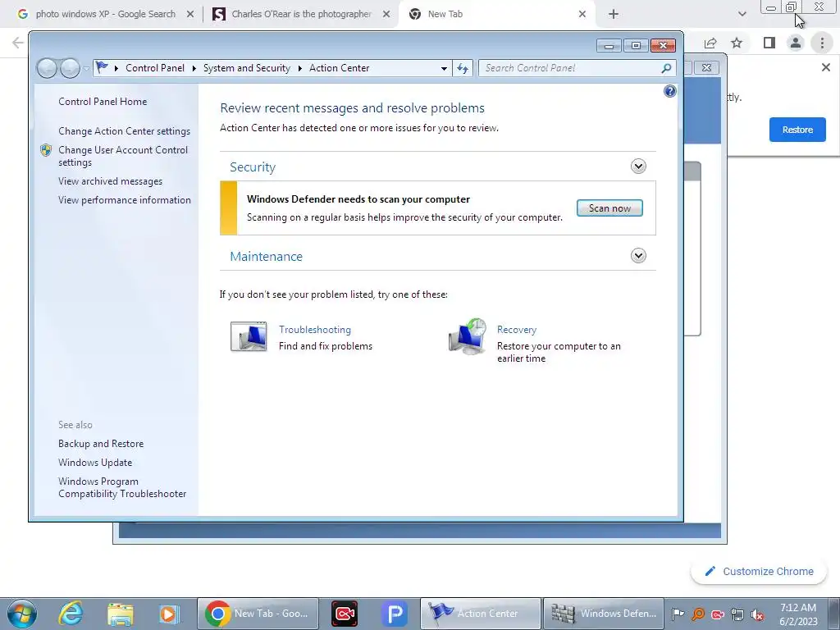The height and width of the screenshot is (630, 840).
Task: Click the Action Center flag icon in address bar
Action: pos(102,67)
